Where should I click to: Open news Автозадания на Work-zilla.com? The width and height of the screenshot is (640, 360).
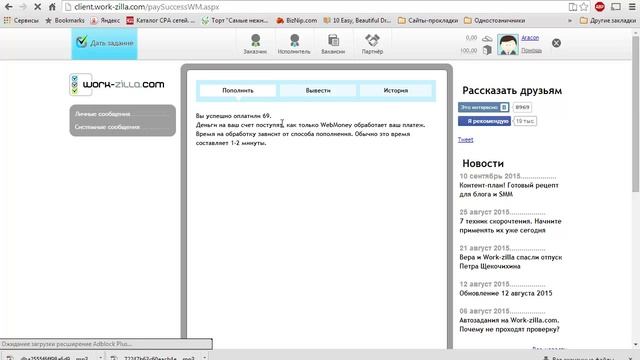[509, 324]
